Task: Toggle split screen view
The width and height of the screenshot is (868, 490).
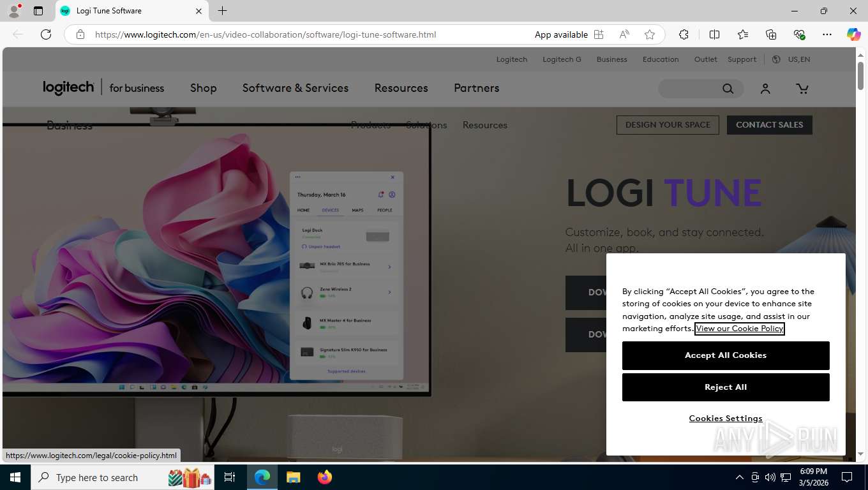Action: click(715, 34)
